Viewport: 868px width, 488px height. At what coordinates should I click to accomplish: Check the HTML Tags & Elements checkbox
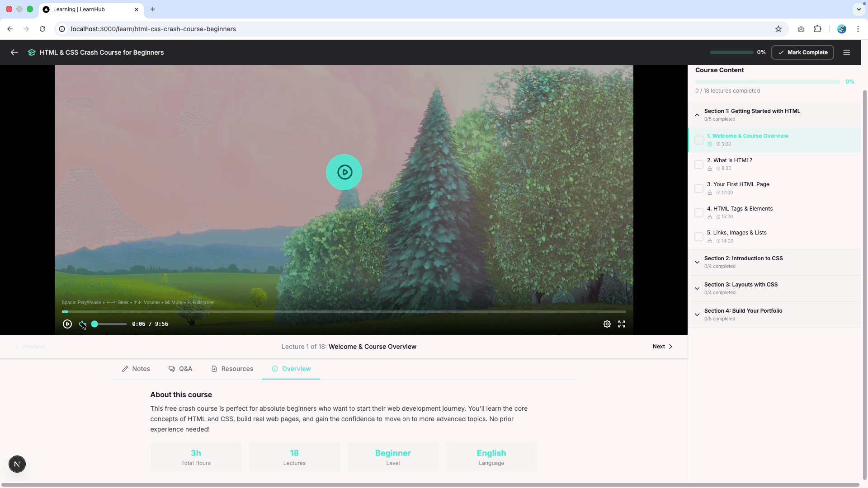click(699, 213)
